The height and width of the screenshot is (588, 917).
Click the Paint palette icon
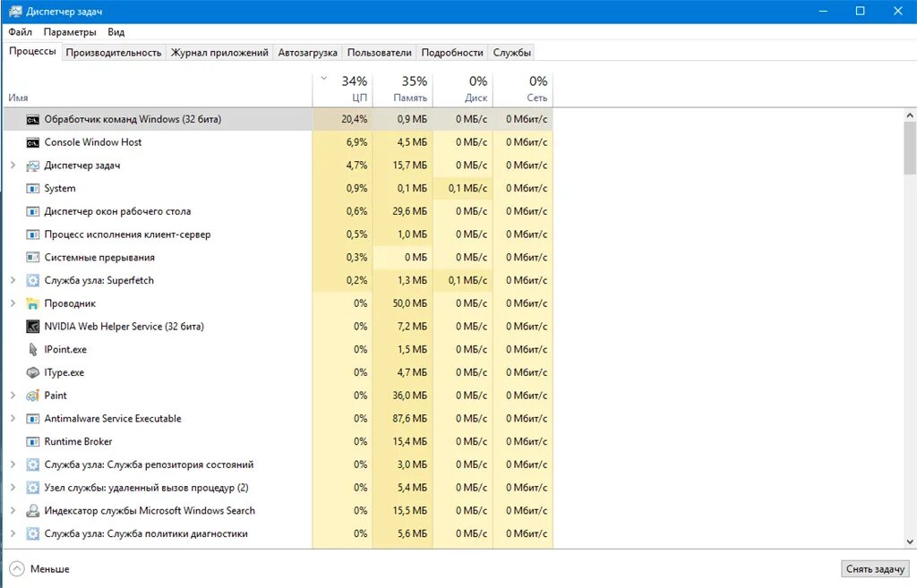coord(33,396)
